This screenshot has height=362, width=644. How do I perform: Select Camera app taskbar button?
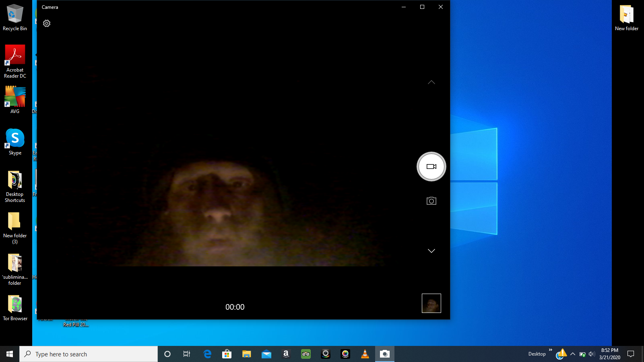click(x=385, y=354)
